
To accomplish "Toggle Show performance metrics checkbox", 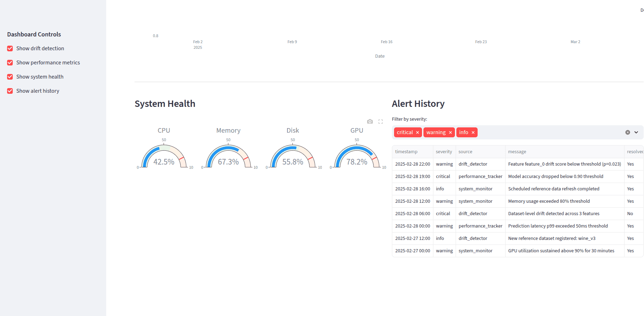I will coord(10,63).
